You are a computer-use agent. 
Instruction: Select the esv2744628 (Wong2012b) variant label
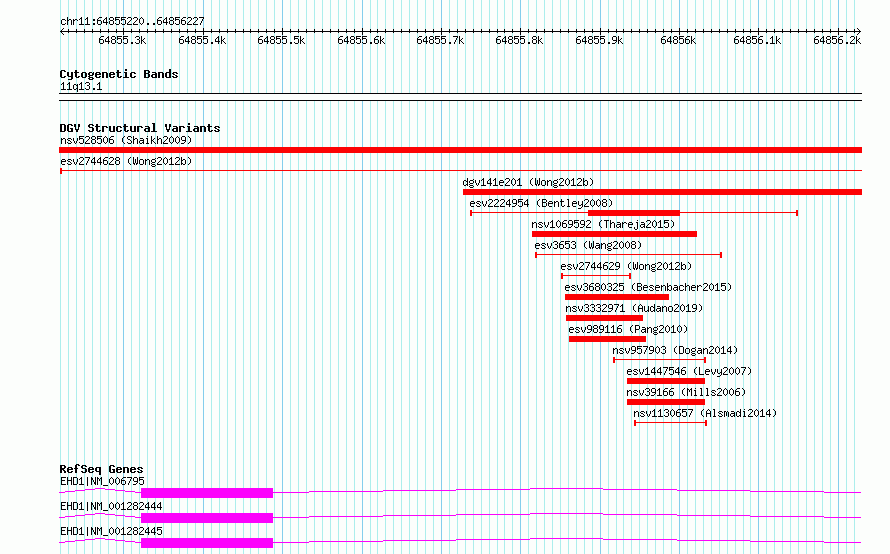point(126,161)
